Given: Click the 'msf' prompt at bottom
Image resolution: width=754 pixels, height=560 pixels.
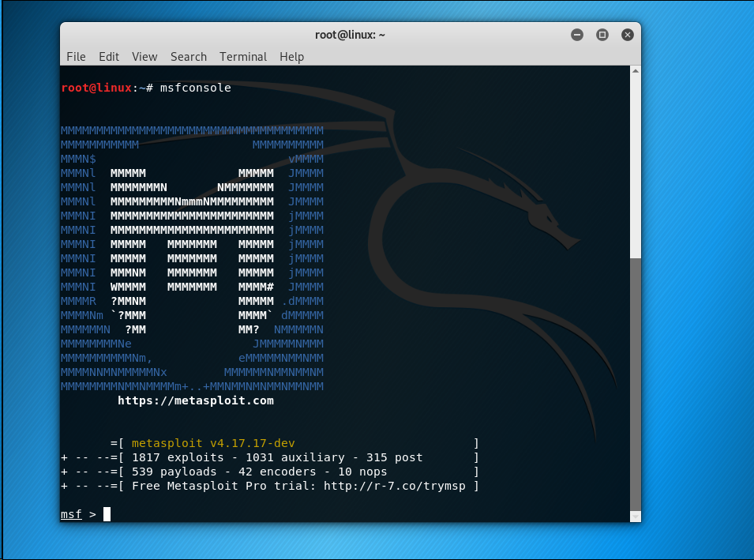Looking at the screenshot, I should click(71, 514).
